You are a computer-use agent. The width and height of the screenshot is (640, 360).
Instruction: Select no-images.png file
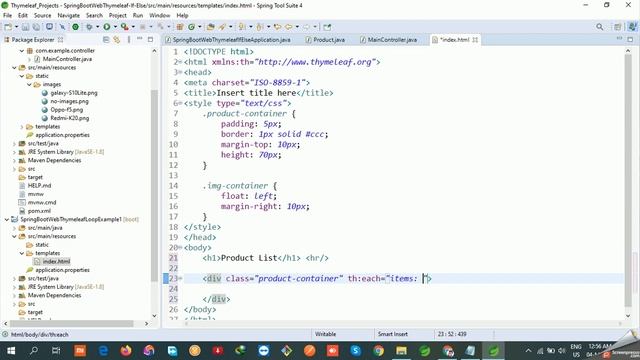(69, 101)
